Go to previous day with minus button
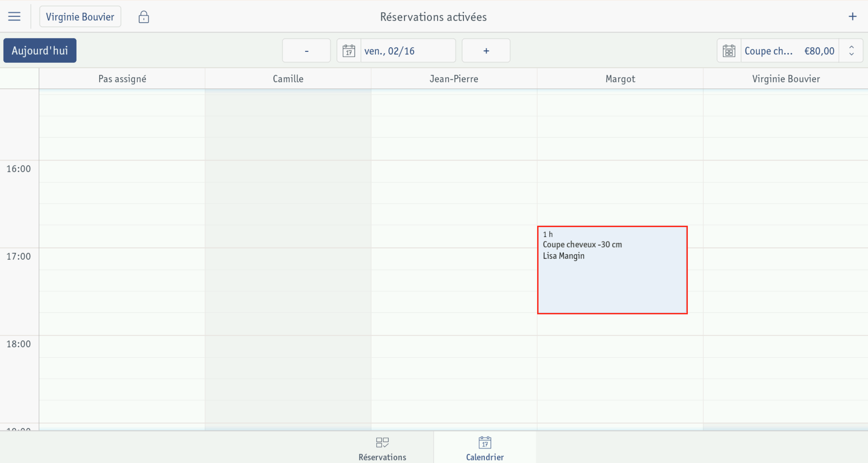 pos(306,51)
